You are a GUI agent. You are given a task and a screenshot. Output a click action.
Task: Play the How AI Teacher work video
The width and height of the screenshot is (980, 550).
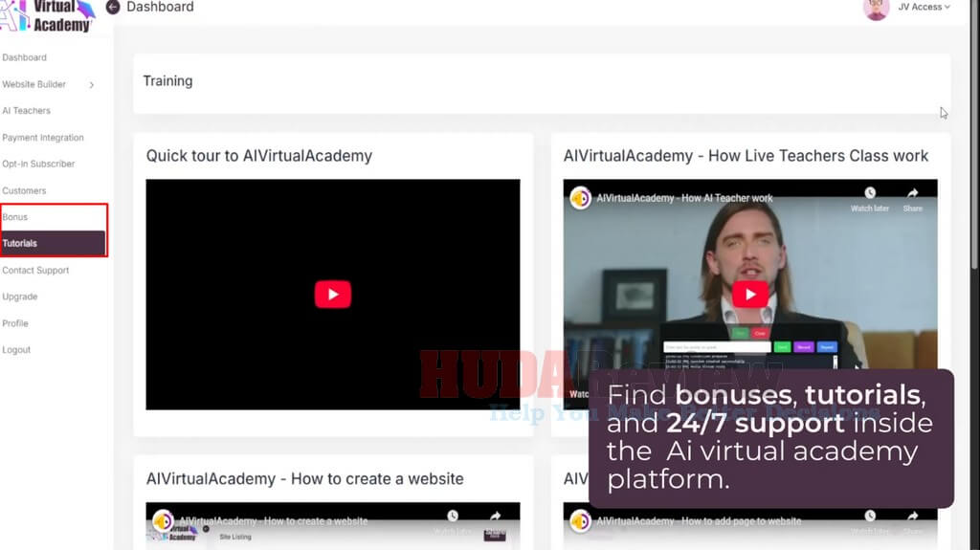(749, 295)
